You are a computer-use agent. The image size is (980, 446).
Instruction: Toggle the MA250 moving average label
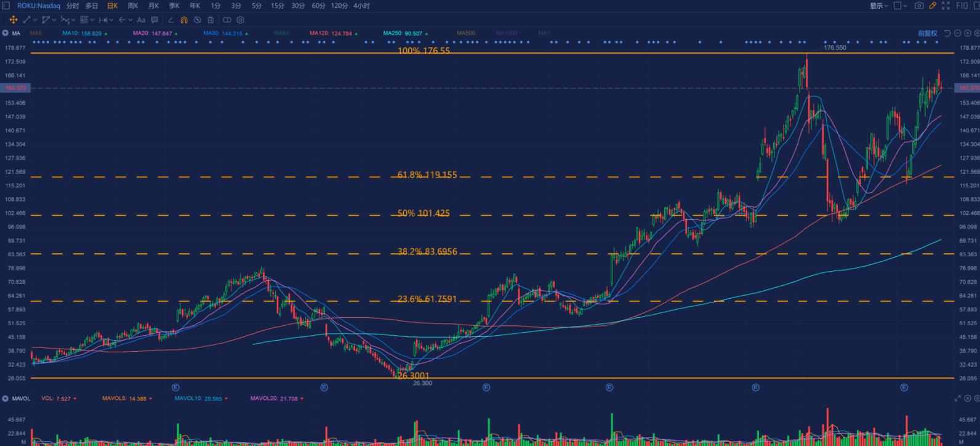tap(406, 33)
